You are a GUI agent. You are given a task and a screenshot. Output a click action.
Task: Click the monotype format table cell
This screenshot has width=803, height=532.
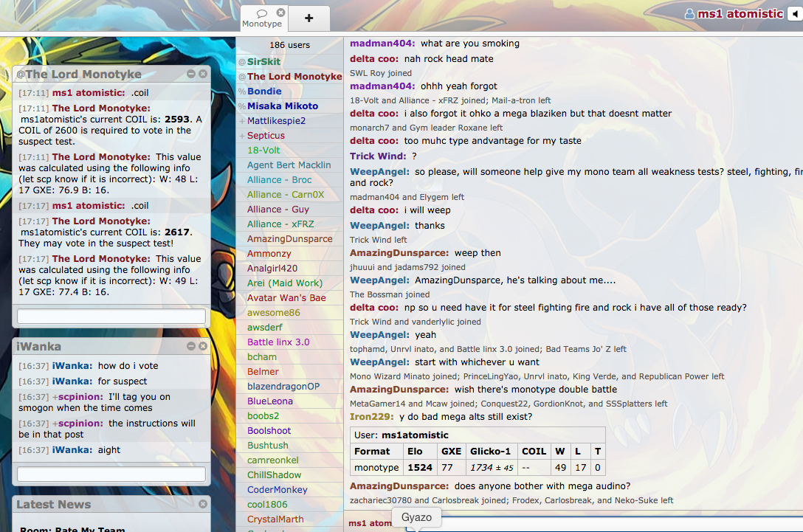pos(376,468)
